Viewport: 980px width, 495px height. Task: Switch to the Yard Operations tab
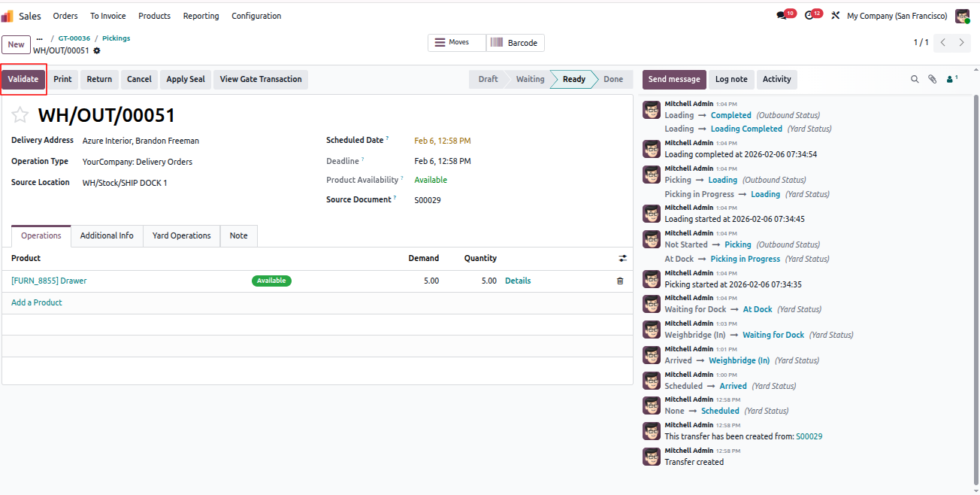coord(182,235)
